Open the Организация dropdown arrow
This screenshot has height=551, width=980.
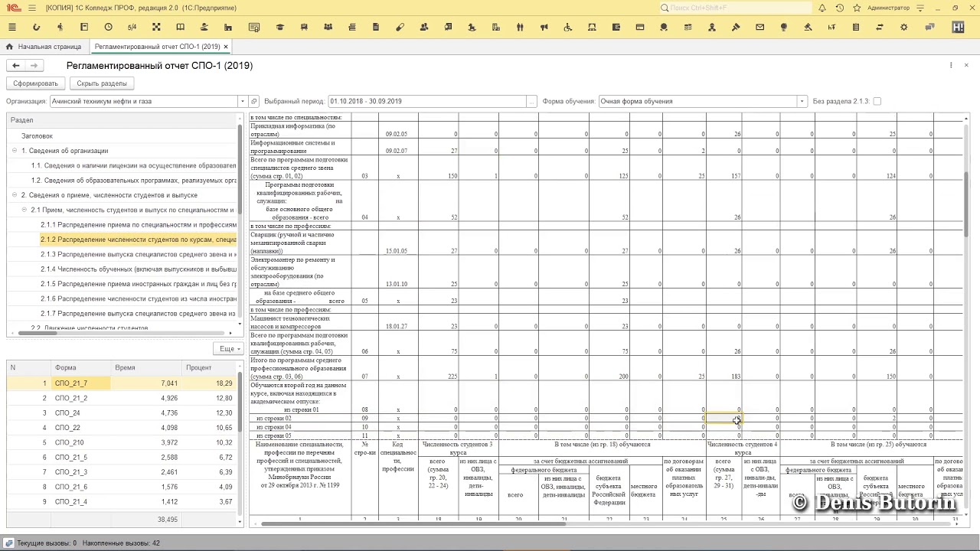(x=242, y=101)
